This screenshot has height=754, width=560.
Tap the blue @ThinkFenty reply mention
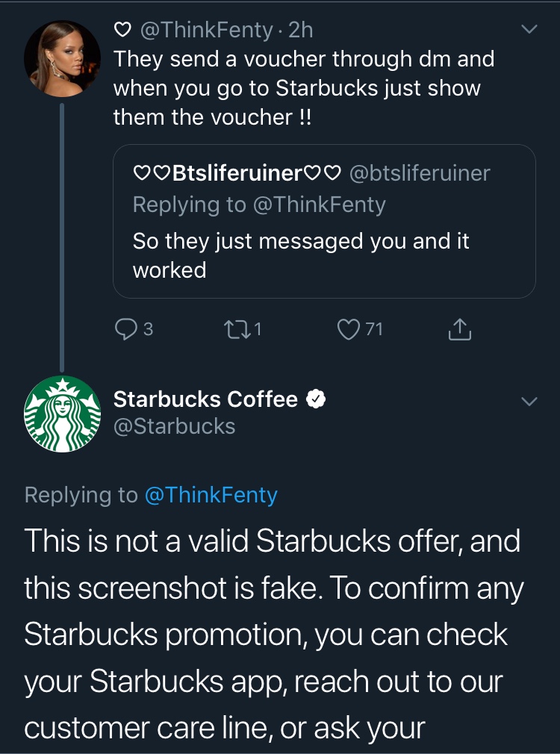(x=211, y=495)
